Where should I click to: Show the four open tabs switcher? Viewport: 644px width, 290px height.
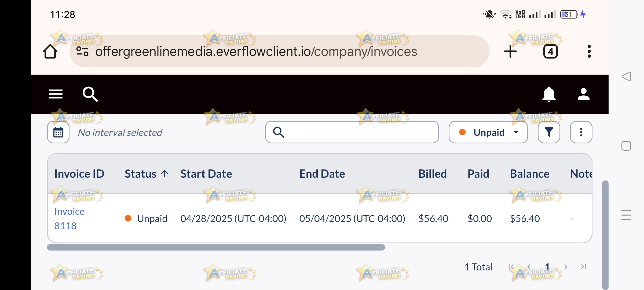click(x=550, y=51)
